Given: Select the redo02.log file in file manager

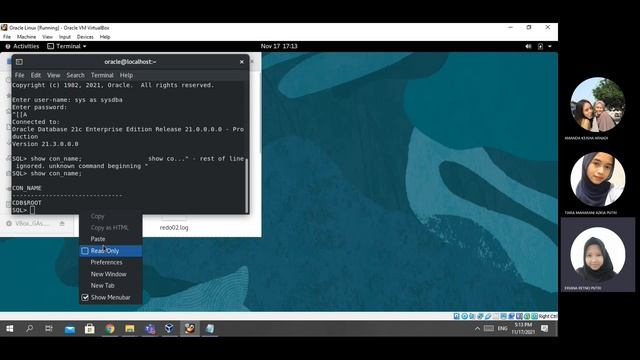Looking at the screenshot, I should tap(174, 227).
